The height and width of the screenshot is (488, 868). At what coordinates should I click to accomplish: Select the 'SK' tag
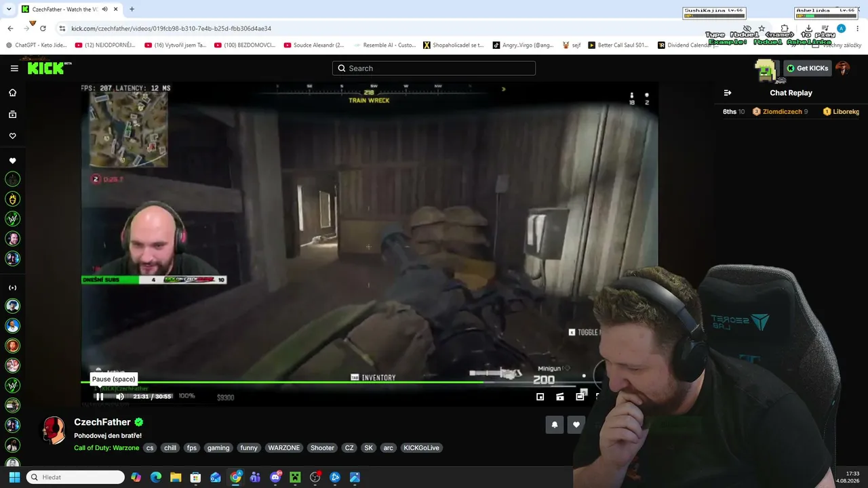(368, 447)
